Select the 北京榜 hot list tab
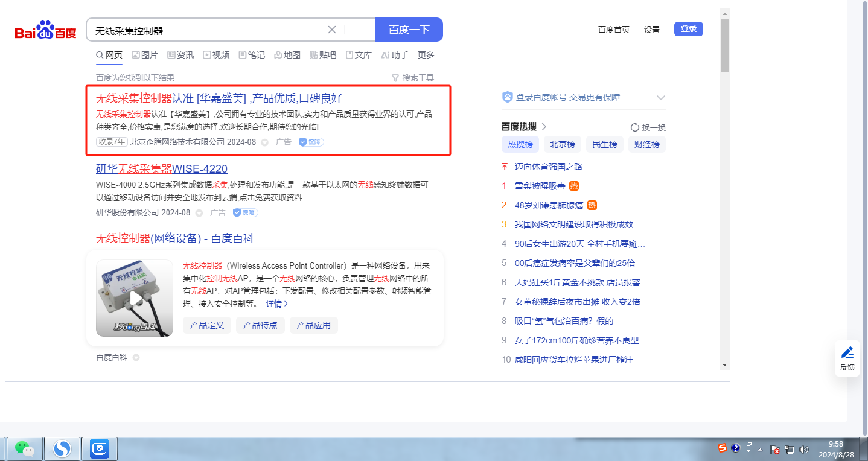868x461 pixels. coord(562,144)
